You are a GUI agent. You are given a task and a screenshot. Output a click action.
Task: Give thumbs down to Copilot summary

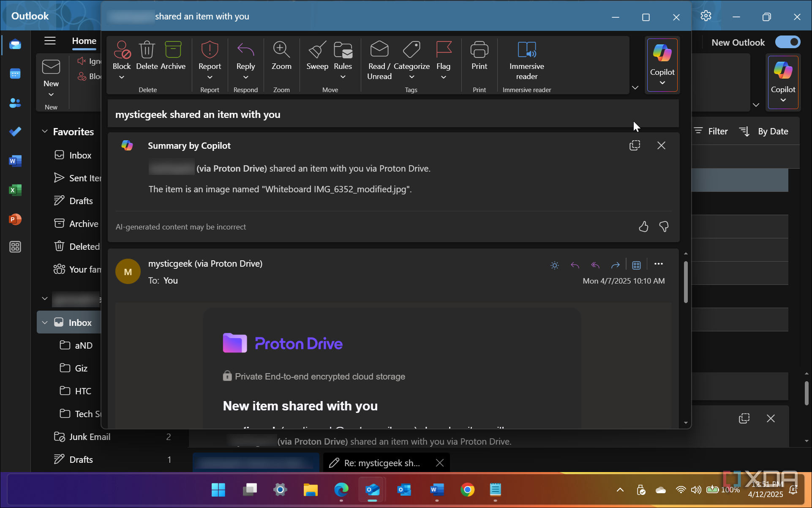pos(664,227)
